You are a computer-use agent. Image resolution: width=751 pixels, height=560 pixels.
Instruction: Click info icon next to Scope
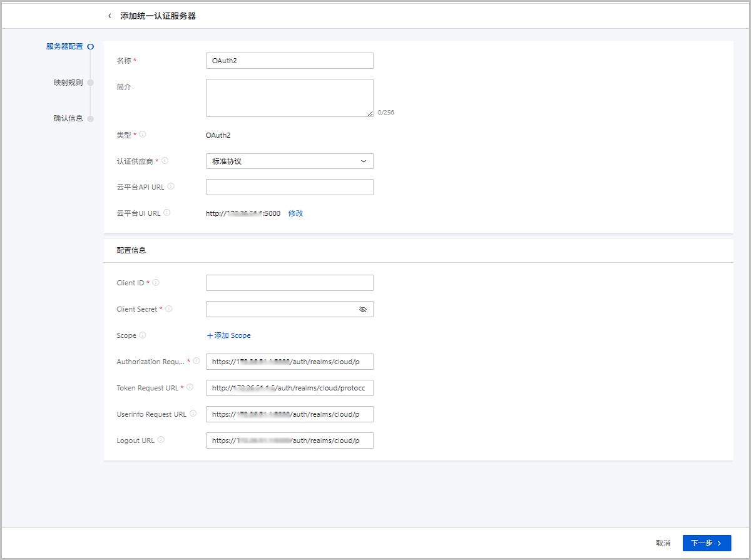[x=143, y=335]
